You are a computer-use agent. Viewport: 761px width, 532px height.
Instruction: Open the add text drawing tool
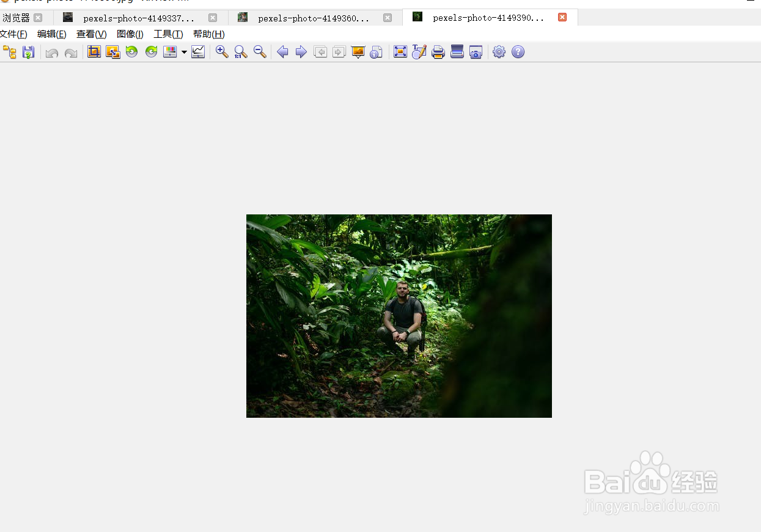point(419,52)
